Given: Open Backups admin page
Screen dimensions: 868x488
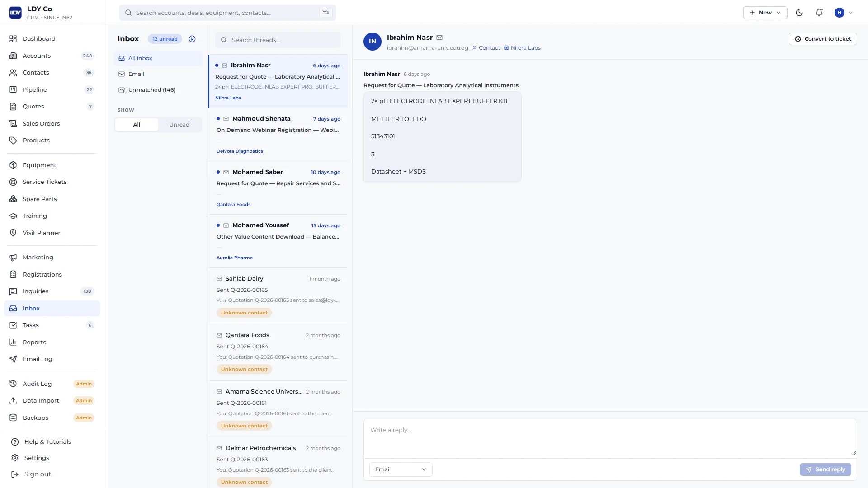Looking at the screenshot, I should tap(52, 418).
